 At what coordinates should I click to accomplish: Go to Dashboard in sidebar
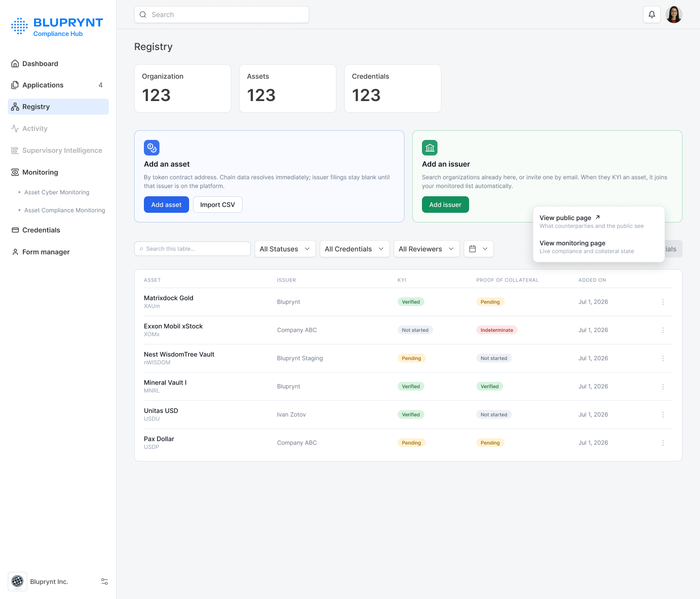58,64
